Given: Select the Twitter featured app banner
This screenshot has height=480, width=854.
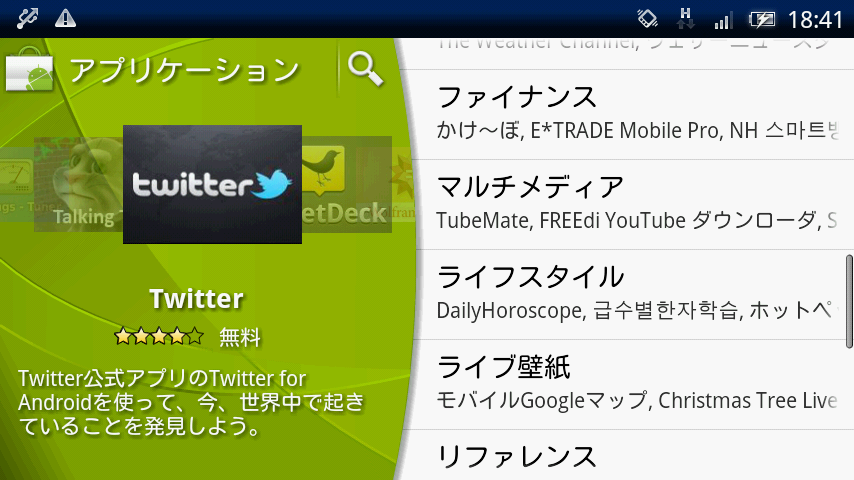Looking at the screenshot, I should pyautogui.click(x=212, y=184).
